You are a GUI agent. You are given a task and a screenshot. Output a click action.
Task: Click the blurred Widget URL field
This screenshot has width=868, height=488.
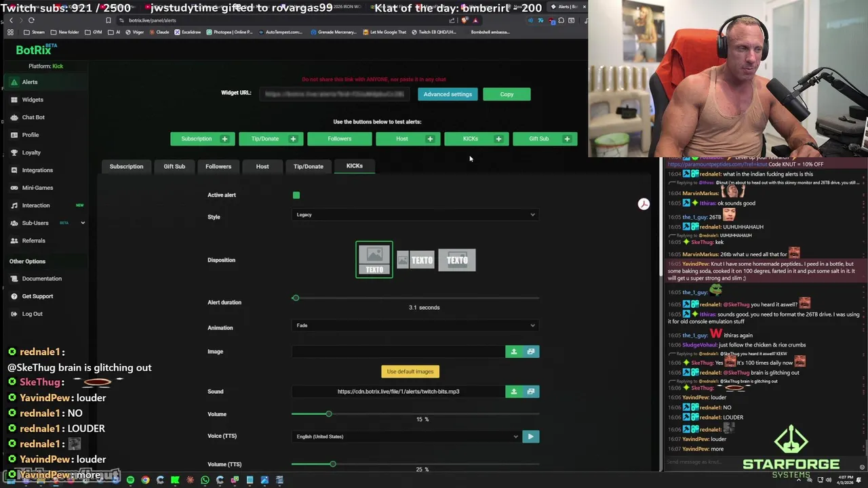click(x=335, y=94)
